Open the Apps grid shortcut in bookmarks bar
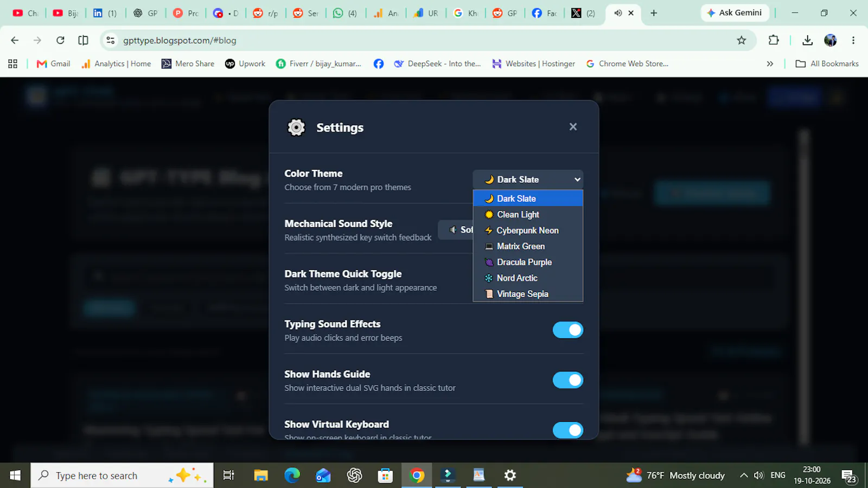The width and height of the screenshot is (868, 488). click(x=13, y=63)
